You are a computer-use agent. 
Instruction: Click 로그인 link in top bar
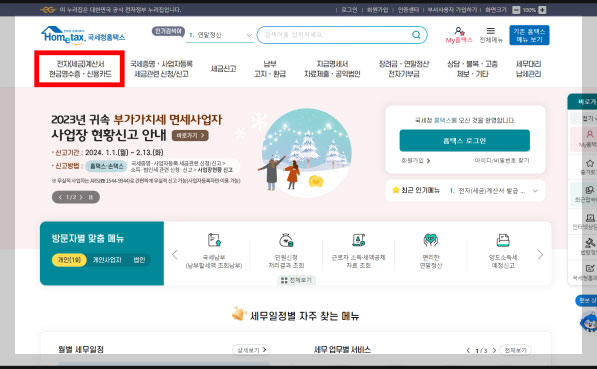349,10
